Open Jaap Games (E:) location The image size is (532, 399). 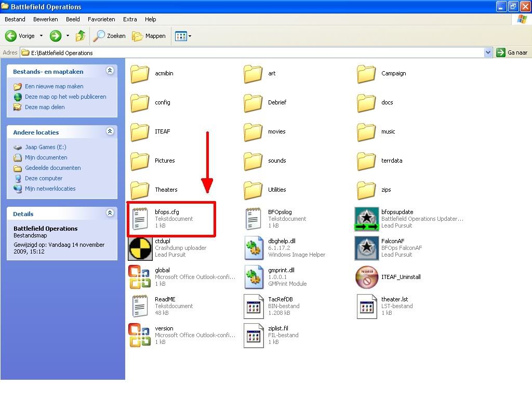[x=45, y=147]
